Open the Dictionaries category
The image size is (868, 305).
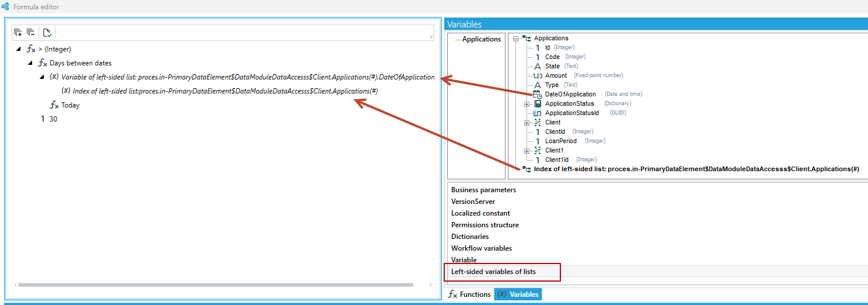470,237
